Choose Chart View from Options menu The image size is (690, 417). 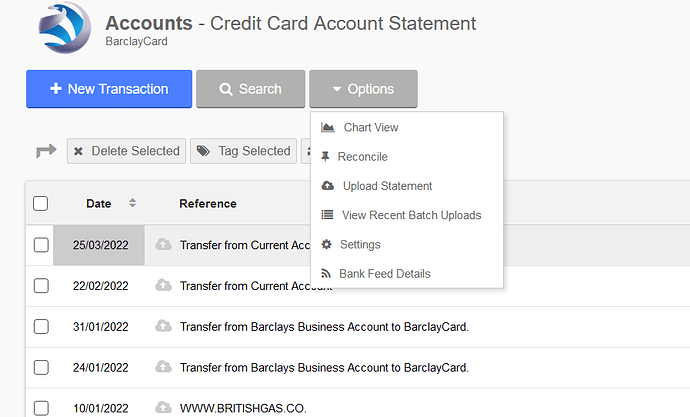tap(407, 128)
